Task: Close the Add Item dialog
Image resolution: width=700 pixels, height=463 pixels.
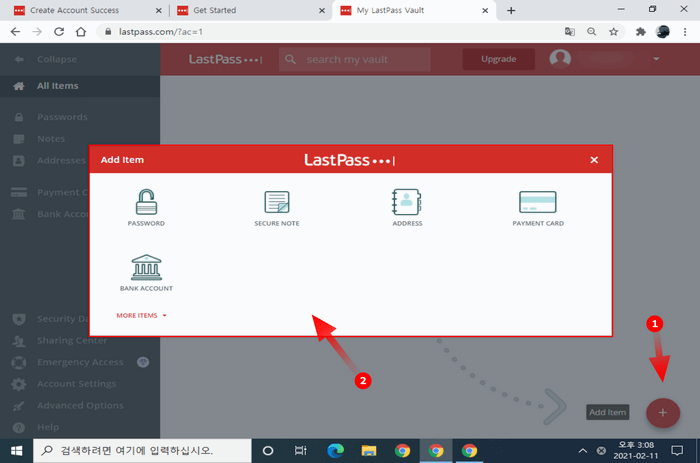Action: (594, 160)
